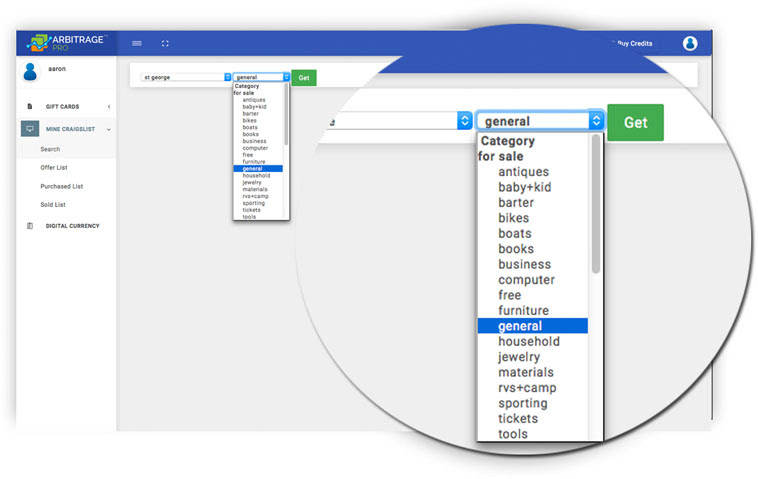Click the magnified location dropdown stepper arrows
Viewport: 758px width, 479px height.
465,121
